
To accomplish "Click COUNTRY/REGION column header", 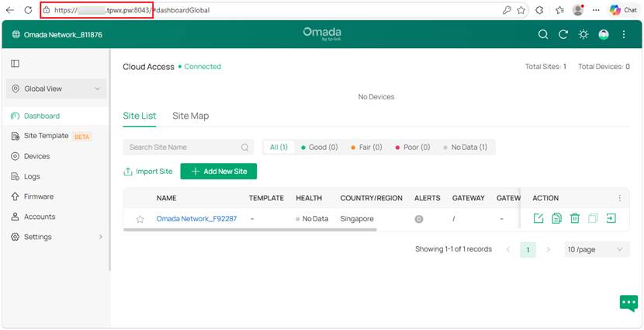I will click(x=372, y=198).
